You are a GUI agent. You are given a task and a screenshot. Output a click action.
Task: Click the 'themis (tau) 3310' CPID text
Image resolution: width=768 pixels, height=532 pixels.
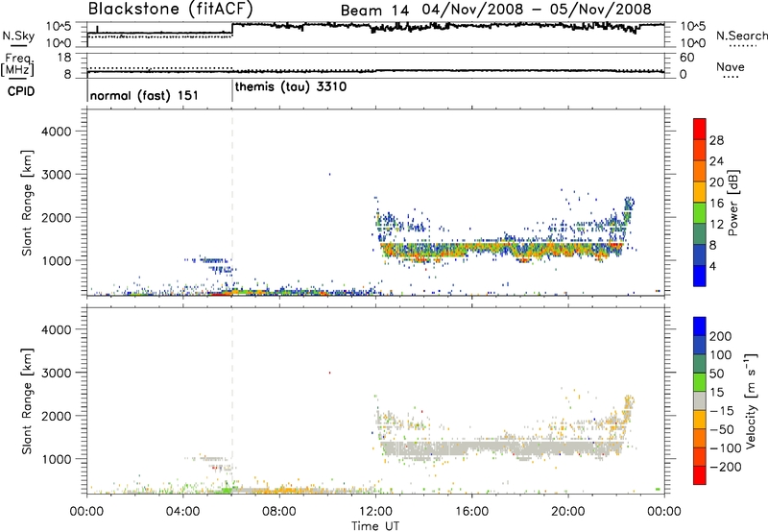click(x=291, y=87)
